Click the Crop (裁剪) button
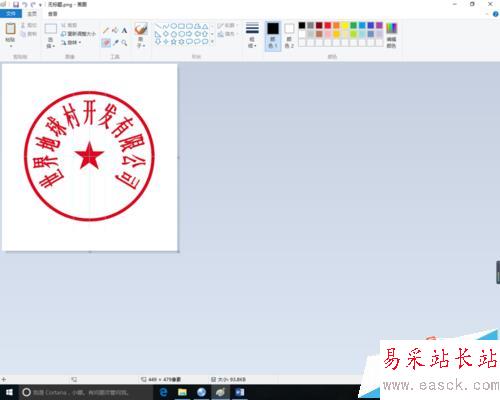This screenshot has height=400, width=500. tap(69, 25)
